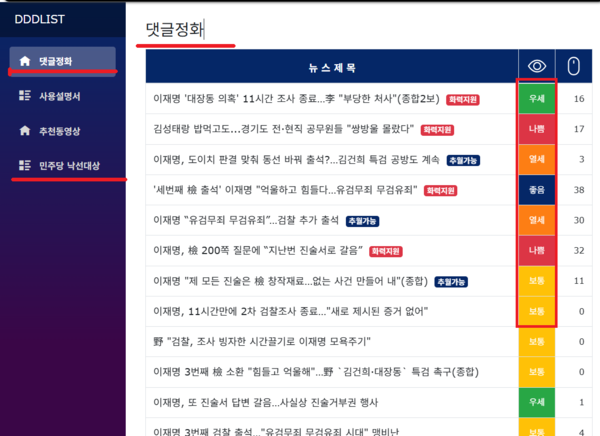Click yellow 보통 status on 11시간만에 2차 row
The width and height of the screenshot is (600, 436).
(537, 311)
